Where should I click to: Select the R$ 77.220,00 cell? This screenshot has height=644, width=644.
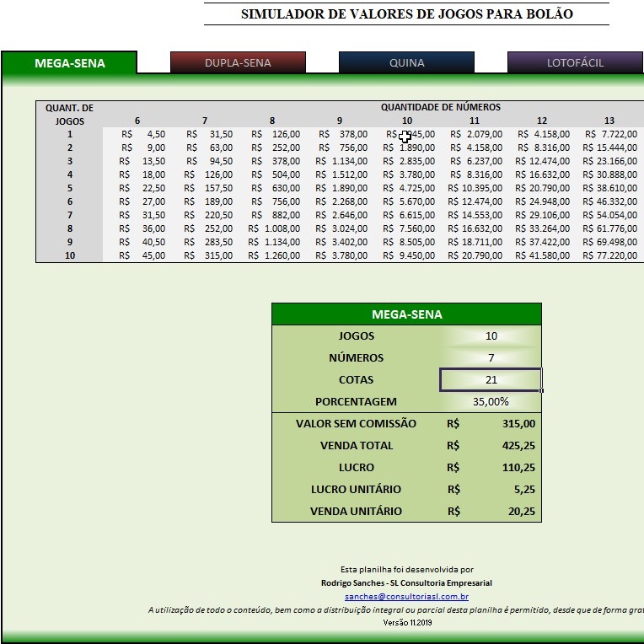click(x=609, y=255)
